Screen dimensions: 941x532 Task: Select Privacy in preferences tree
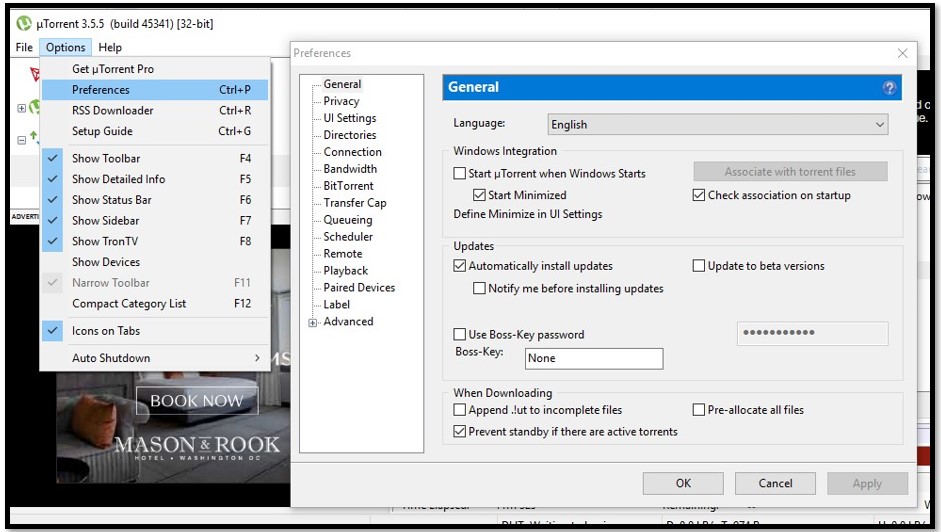(x=341, y=101)
